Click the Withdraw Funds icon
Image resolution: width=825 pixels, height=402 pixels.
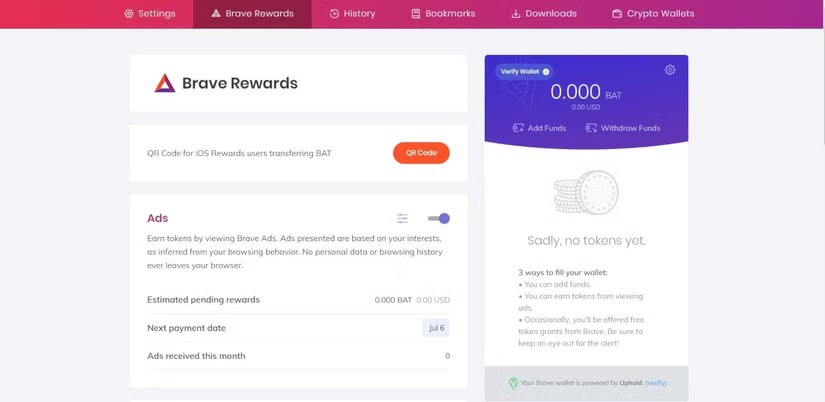pos(591,128)
